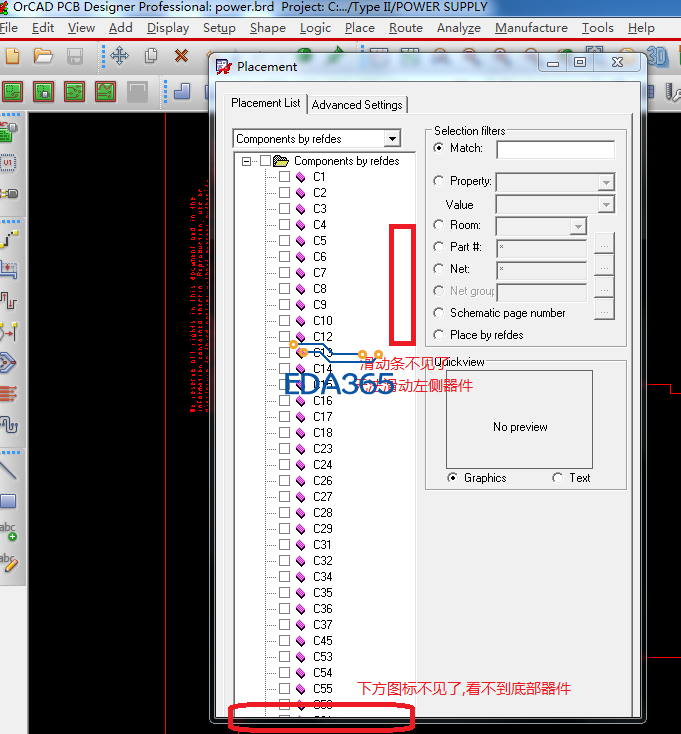681x734 pixels.
Task: Click the browse button beside Part #
Action: pyautogui.click(x=604, y=246)
